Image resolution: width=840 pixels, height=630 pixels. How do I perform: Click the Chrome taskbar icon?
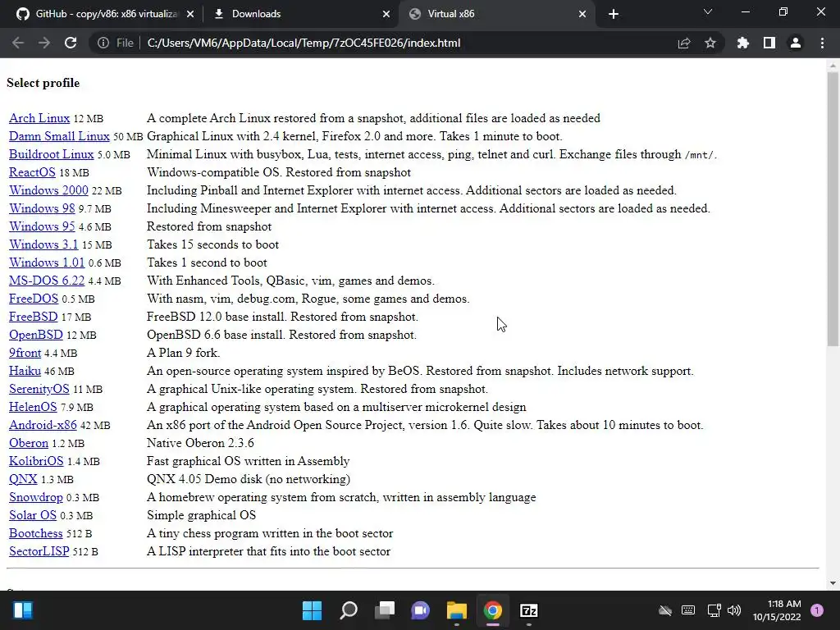pos(493,610)
